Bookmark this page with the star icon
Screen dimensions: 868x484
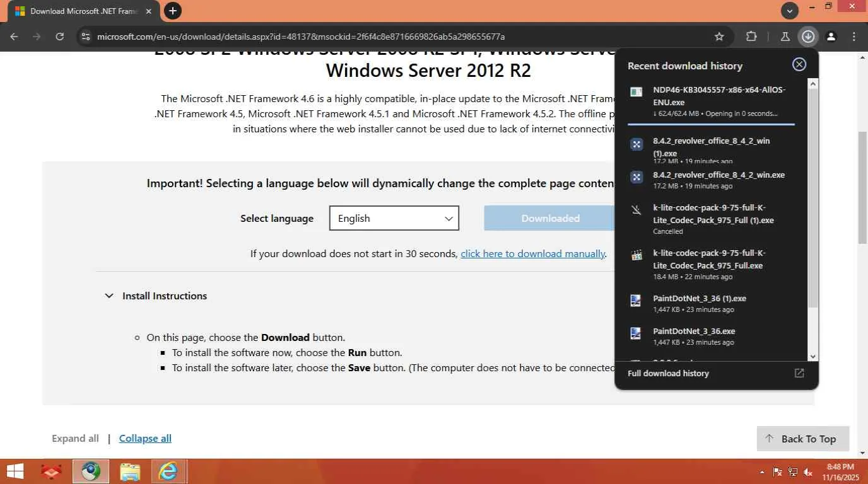(719, 37)
